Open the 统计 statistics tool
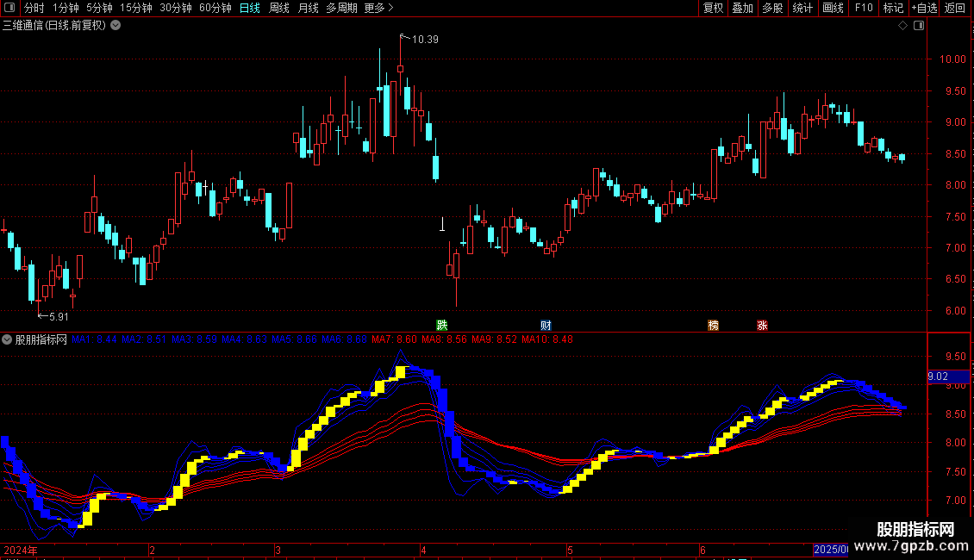This screenshot has width=974, height=560. click(802, 8)
